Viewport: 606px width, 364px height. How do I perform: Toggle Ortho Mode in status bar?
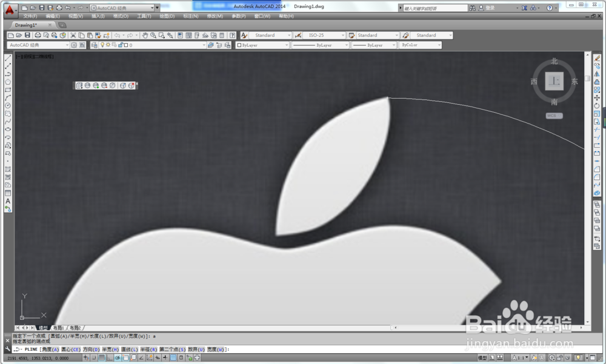(110, 358)
